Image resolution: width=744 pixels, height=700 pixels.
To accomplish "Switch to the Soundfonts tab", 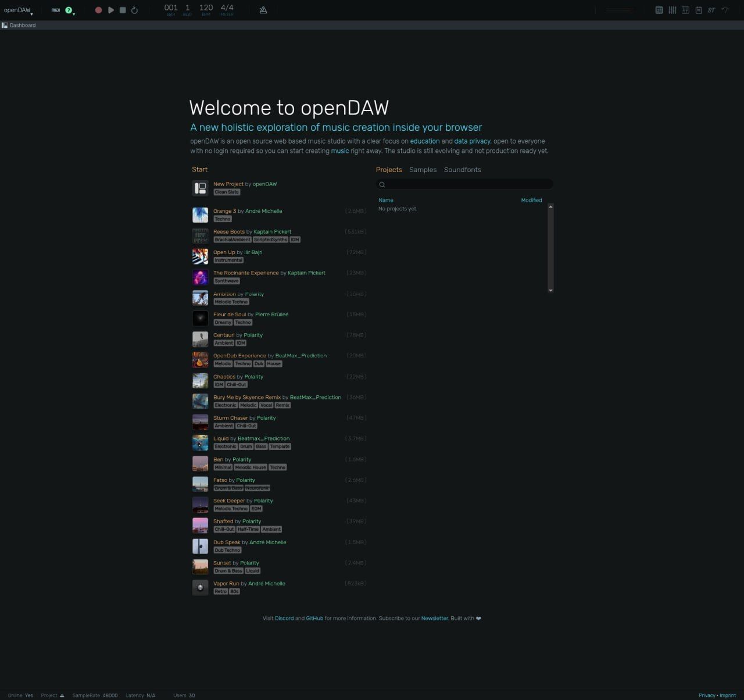I will 463,170.
